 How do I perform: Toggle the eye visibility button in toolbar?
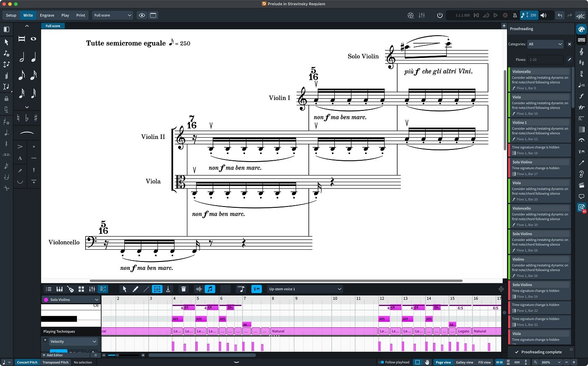tap(142, 15)
